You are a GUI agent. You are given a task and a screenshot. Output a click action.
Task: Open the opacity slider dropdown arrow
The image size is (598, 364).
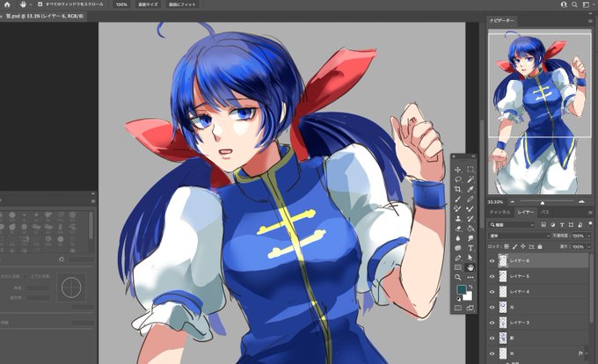(589, 236)
